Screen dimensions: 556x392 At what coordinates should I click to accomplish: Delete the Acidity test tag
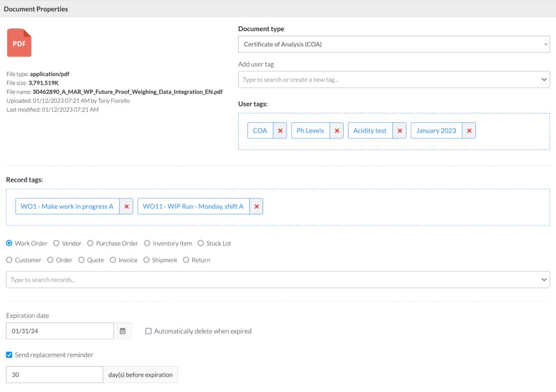coord(399,131)
